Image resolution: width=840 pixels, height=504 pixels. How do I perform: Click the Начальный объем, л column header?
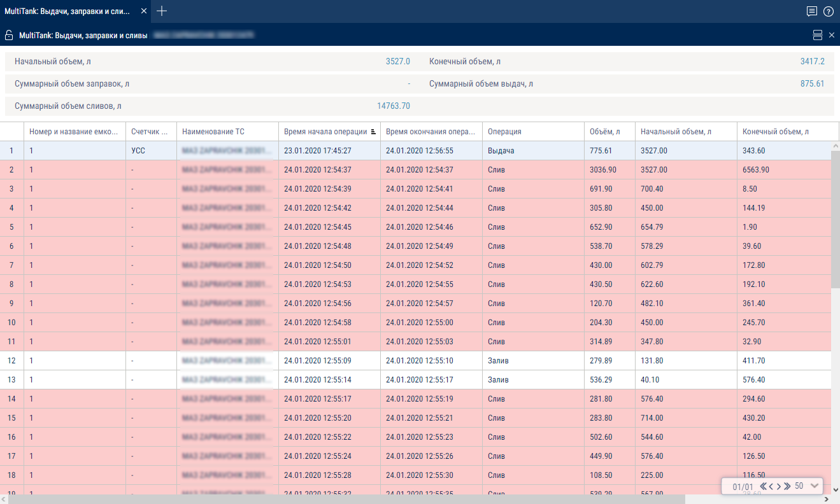pyautogui.click(x=686, y=132)
